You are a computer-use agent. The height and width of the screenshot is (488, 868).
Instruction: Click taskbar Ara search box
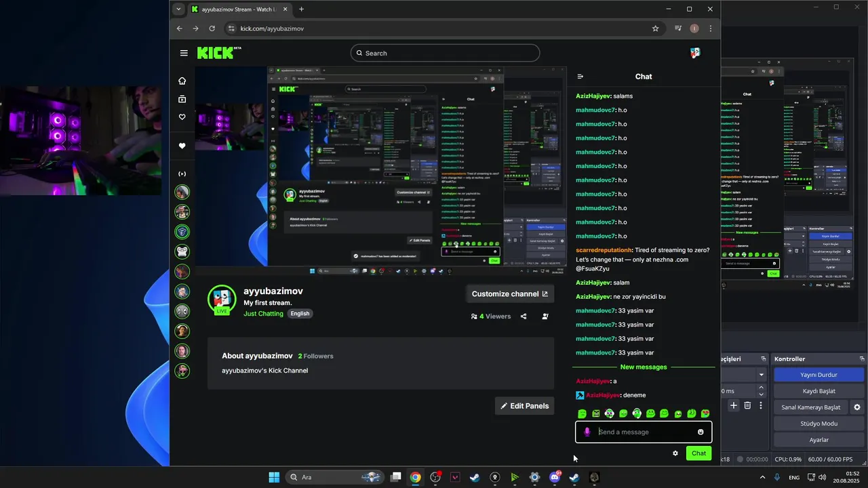pyautogui.click(x=335, y=477)
